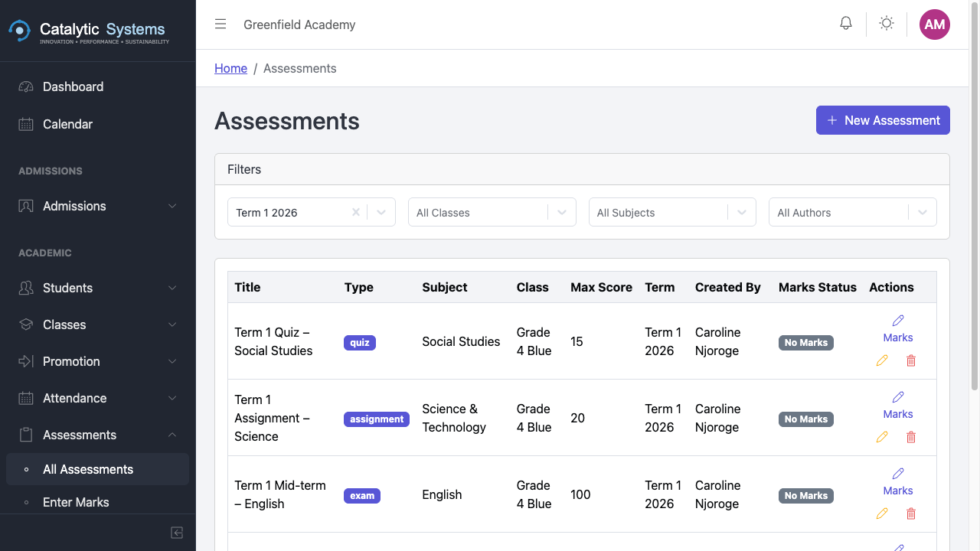The width and height of the screenshot is (980, 551).
Task: Go to Dashboard in the sidebar
Action: coord(97,86)
